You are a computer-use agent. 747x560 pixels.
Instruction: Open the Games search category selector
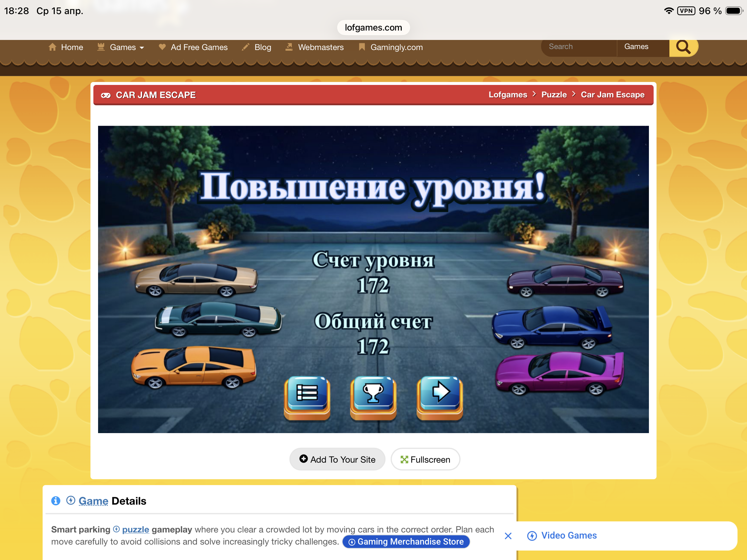(x=642, y=47)
